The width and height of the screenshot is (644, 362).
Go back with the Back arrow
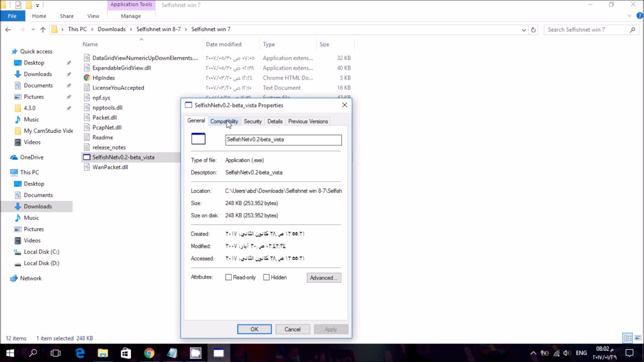[8, 30]
